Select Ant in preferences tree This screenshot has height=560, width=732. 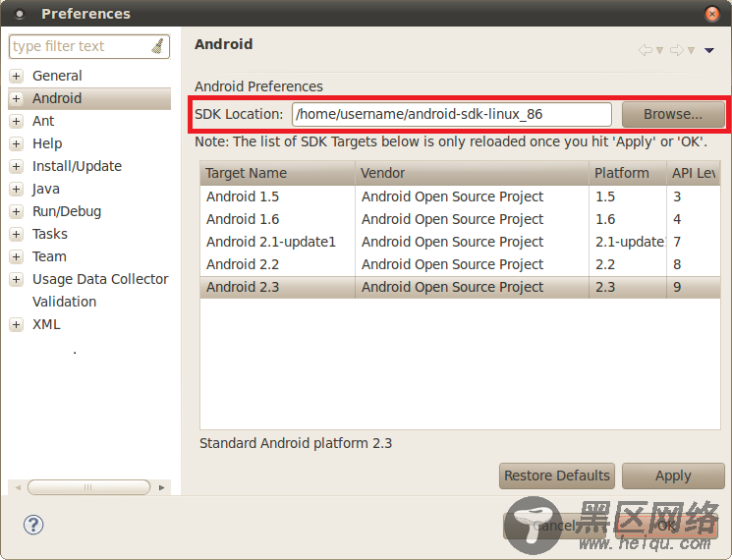pos(43,121)
